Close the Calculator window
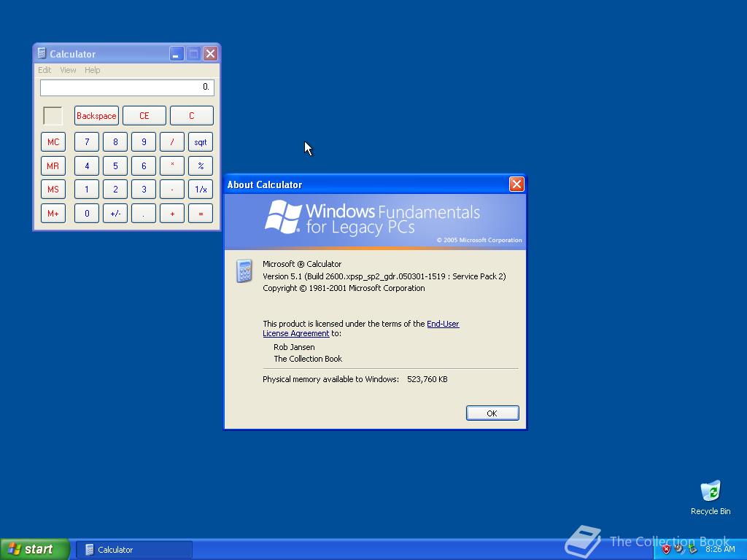 pyautogui.click(x=210, y=54)
